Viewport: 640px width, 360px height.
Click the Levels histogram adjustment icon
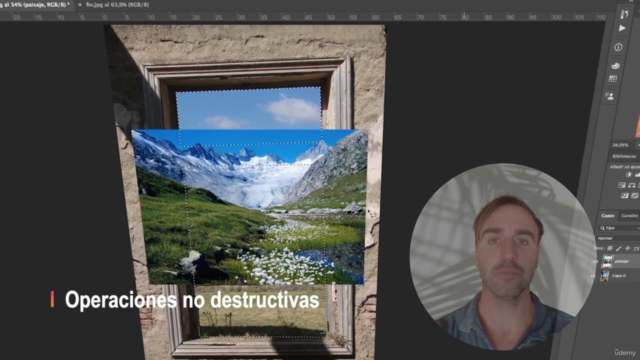pyautogui.click(x=637, y=175)
